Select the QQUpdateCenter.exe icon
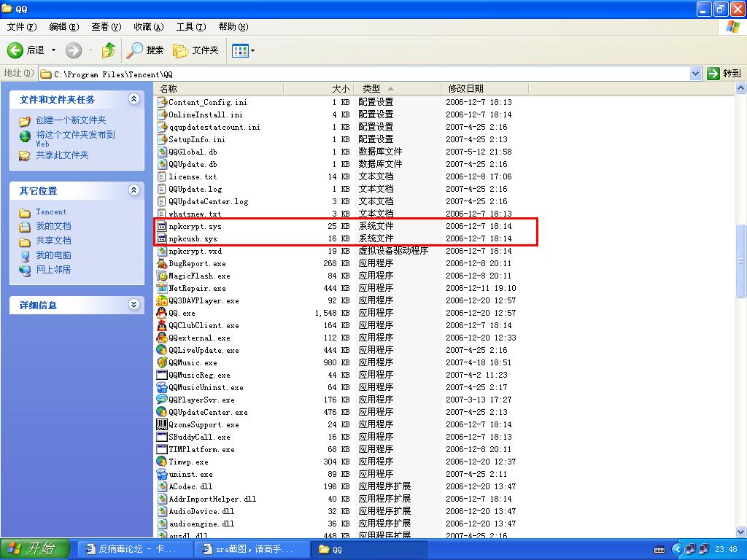747x560 pixels. pos(162,412)
